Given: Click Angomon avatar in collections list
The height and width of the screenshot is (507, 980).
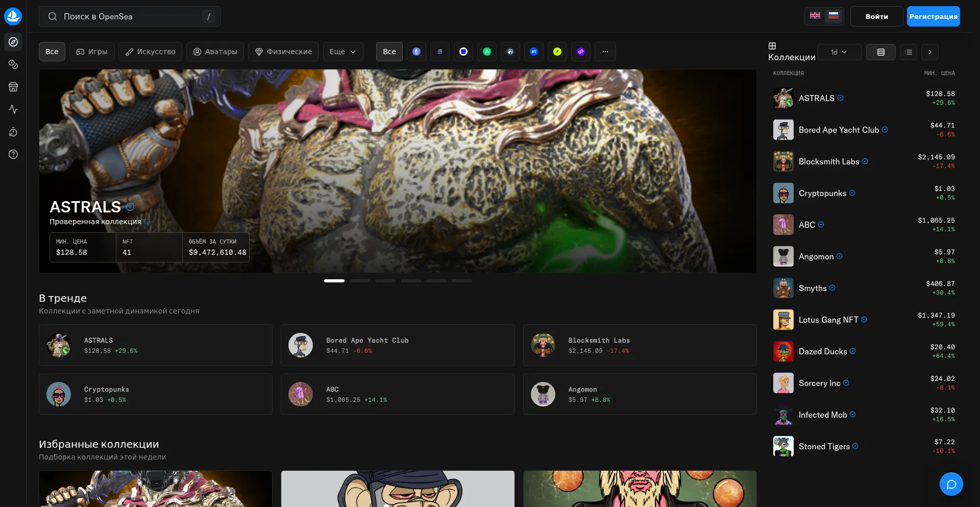Looking at the screenshot, I should pyautogui.click(x=783, y=256).
